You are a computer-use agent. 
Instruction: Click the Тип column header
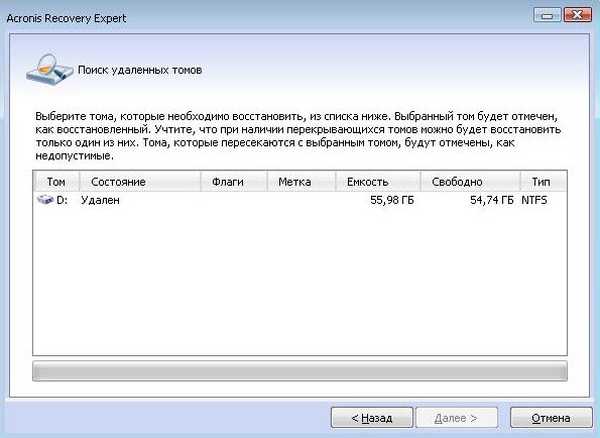(543, 182)
